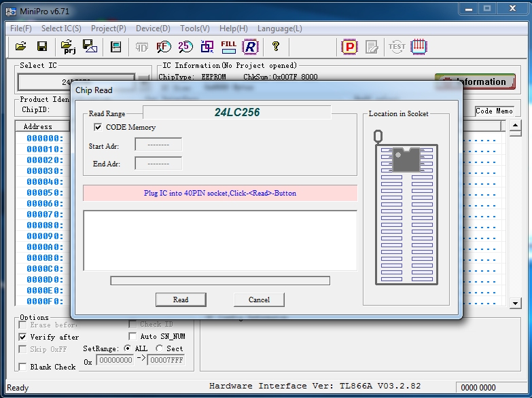Click the socket chip location diagram
Screen dimensions: 532x398
pos(406,208)
